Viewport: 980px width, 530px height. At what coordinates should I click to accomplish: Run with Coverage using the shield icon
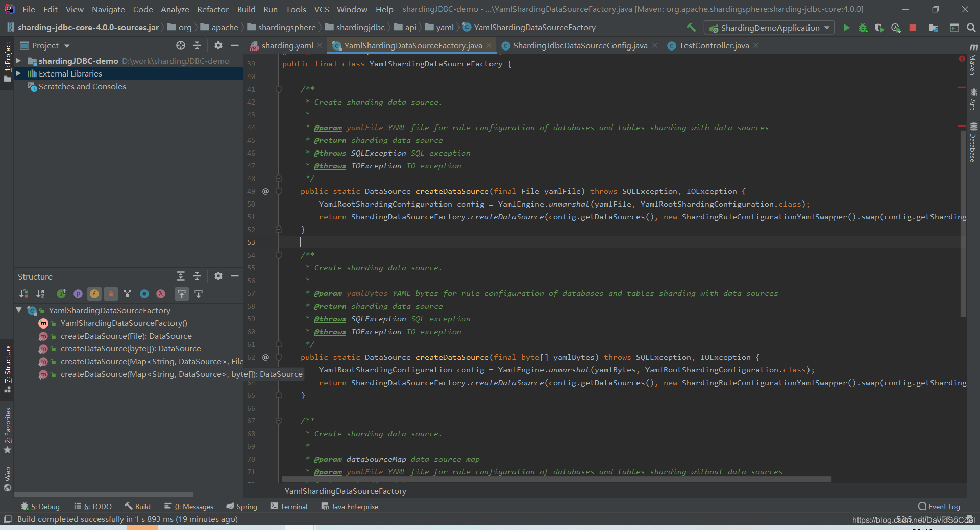879,28
